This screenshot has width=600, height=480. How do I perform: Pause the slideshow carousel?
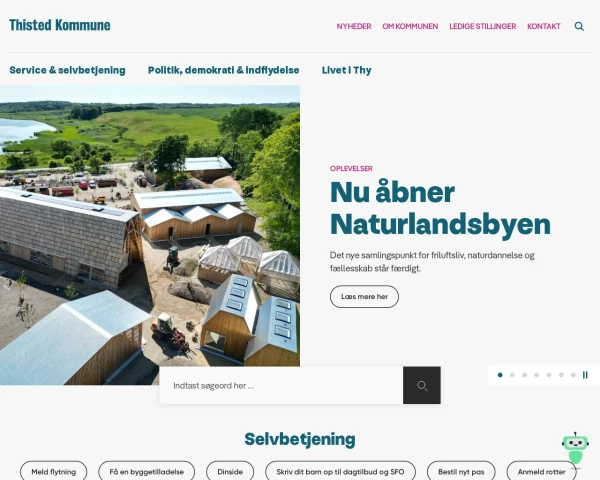coord(585,375)
